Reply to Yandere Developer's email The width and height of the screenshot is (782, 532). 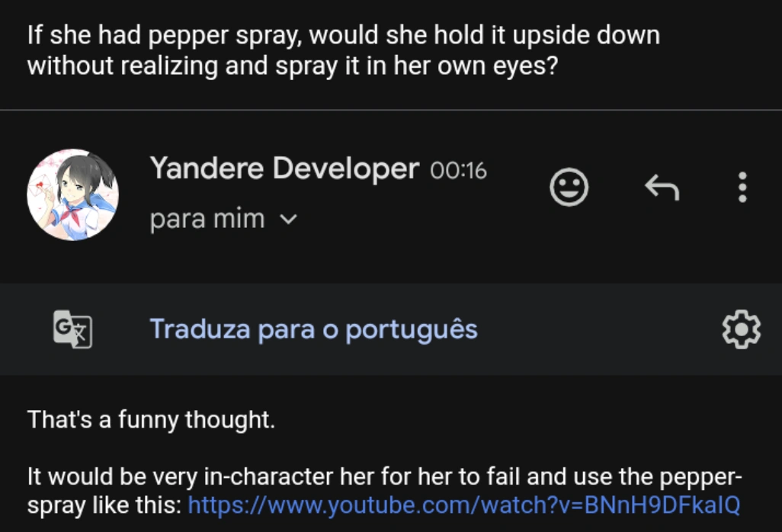[661, 187]
